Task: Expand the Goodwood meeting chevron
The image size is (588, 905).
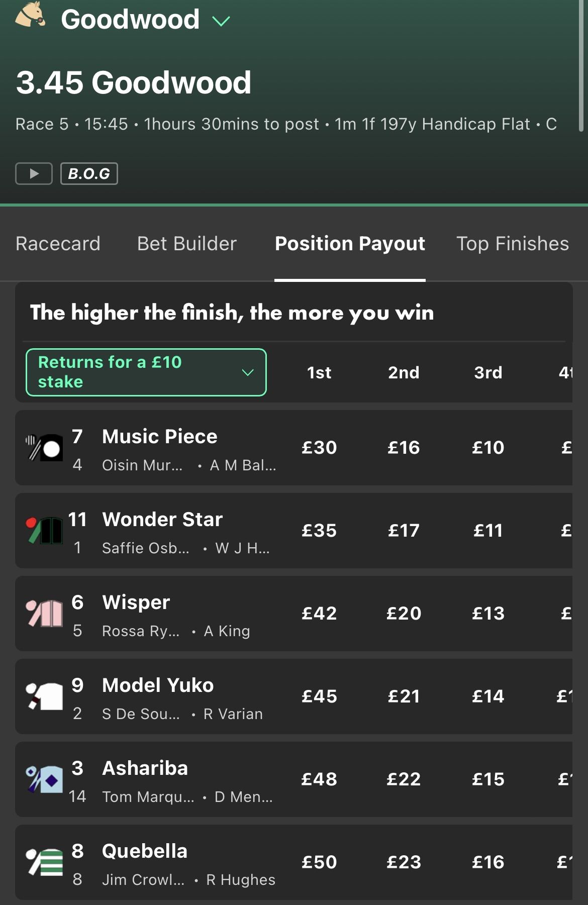Action: tap(221, 21)
